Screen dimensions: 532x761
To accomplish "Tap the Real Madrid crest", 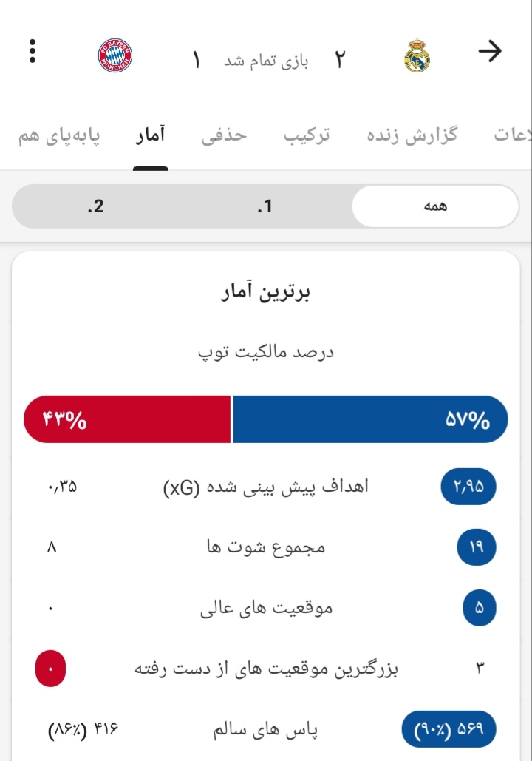I will (x=417, y=55).
